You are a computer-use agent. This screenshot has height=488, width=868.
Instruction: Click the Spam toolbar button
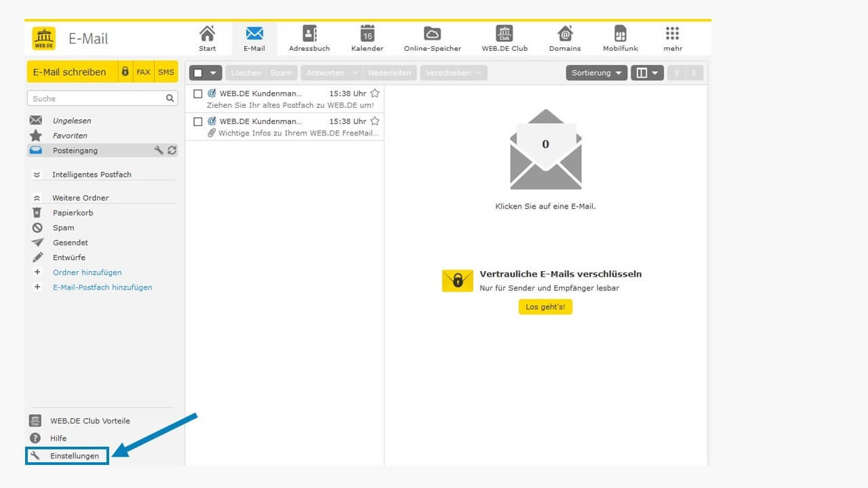click(x=281, y=73)
